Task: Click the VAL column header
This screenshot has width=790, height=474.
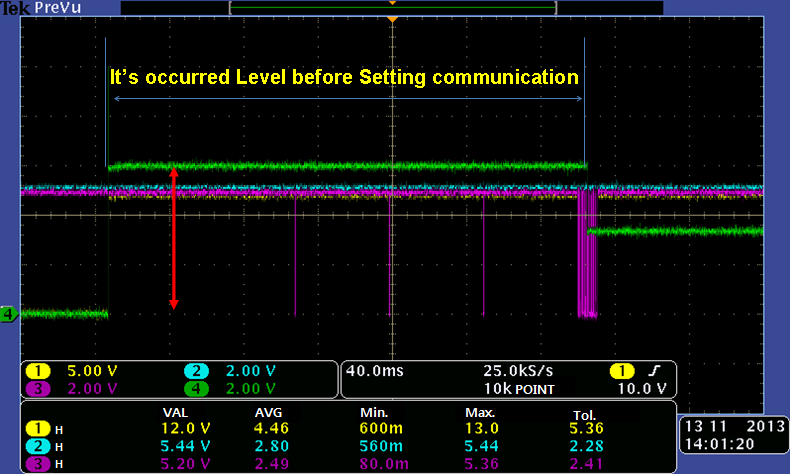Action: [175, 413]
